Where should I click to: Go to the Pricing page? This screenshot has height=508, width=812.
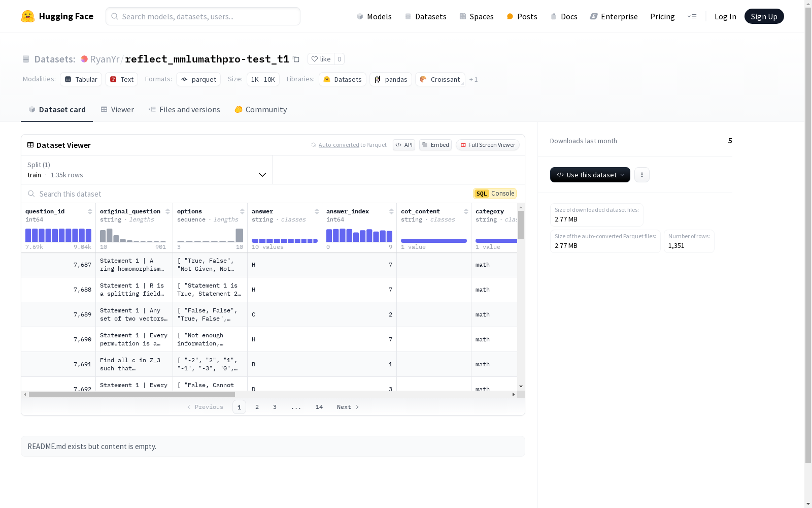point(662,16)
